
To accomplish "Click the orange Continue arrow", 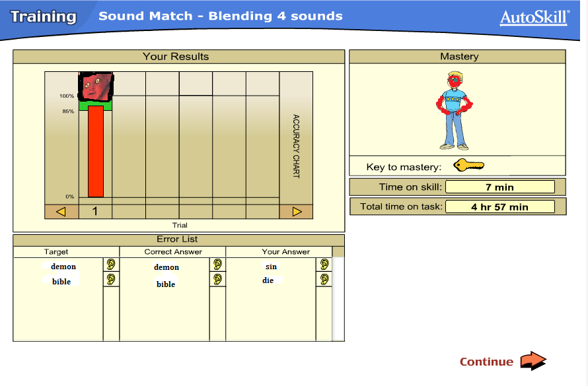I will [x=533, y=361].
